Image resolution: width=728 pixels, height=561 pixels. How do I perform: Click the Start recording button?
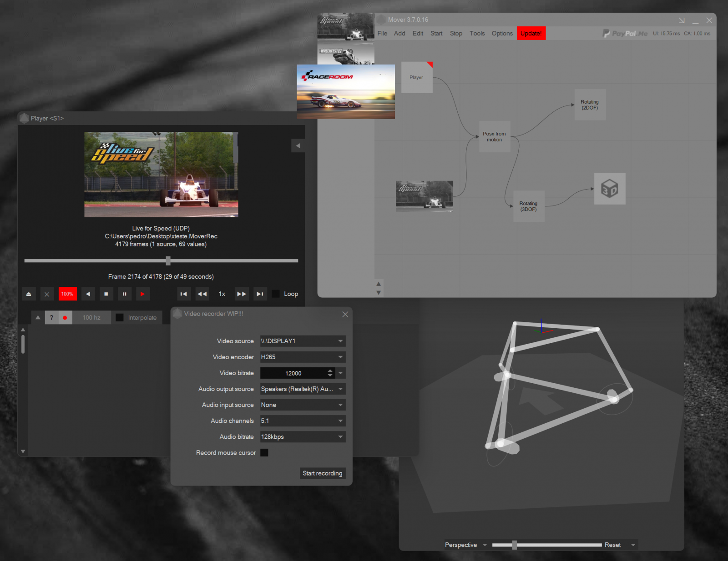323,473
